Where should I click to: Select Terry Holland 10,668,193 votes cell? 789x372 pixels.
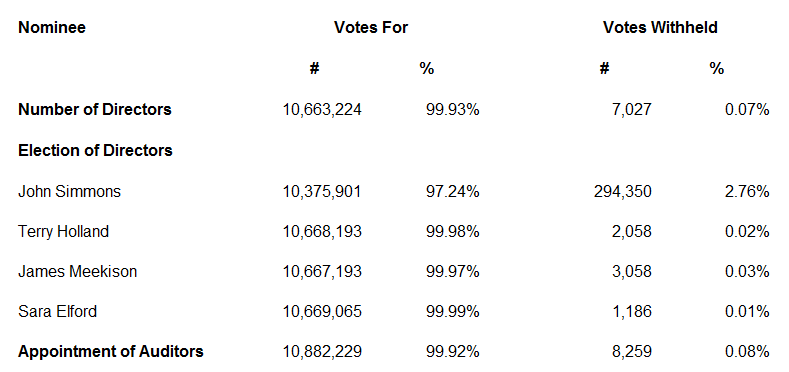(322, 232)
